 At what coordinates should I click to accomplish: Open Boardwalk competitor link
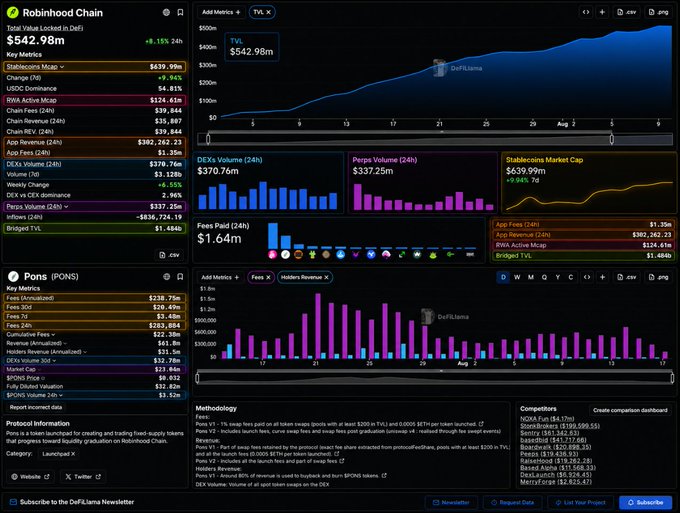[x=555, y=447]
